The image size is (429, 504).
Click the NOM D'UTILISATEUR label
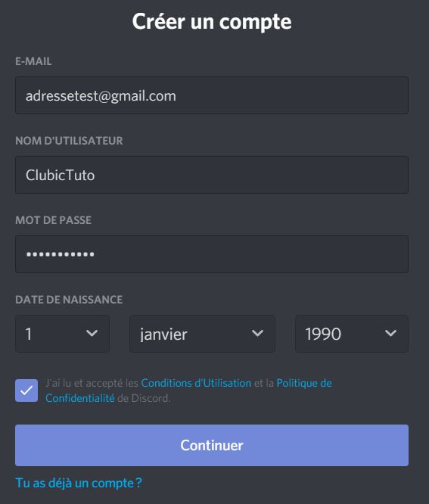pos(69,141)
